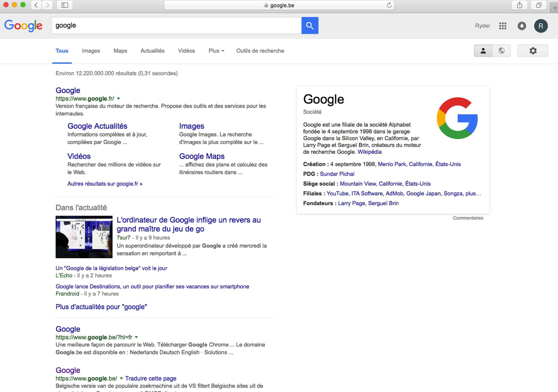Open the R account avatar
Image resolution: width=558 pixels, height=392 pixels.
(x=541, y=26)
